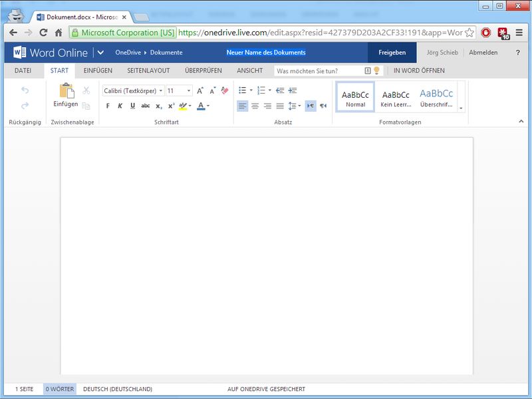
Task: Open the DATEI tab
Action: 23,70
